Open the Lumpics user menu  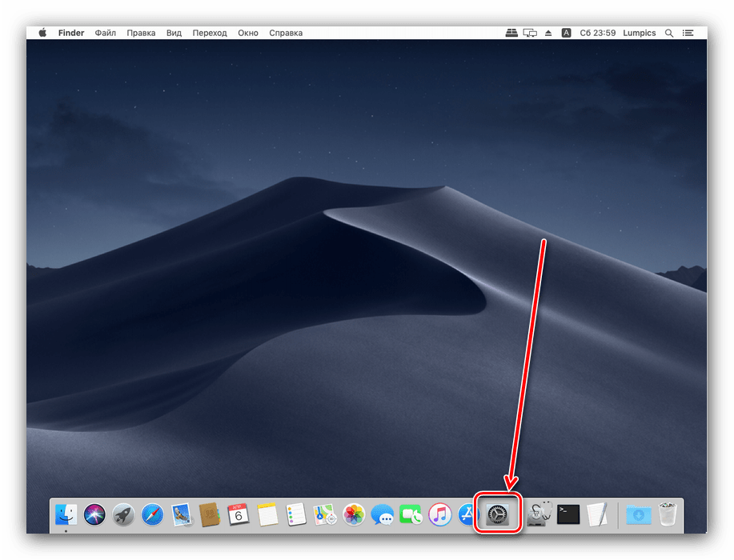[639, 33]
